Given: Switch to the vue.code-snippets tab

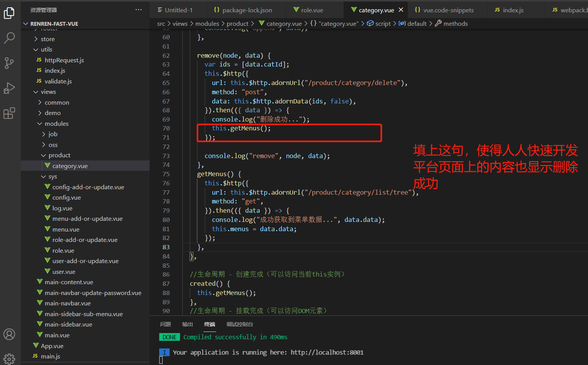Looking at the screenshot, I should point(444,10).
